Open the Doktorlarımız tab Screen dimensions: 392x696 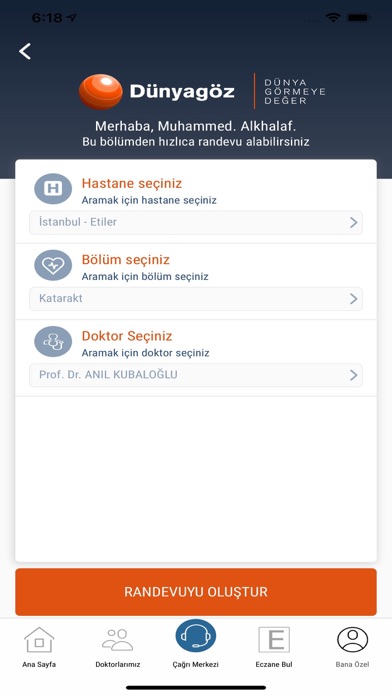[118, 647]
